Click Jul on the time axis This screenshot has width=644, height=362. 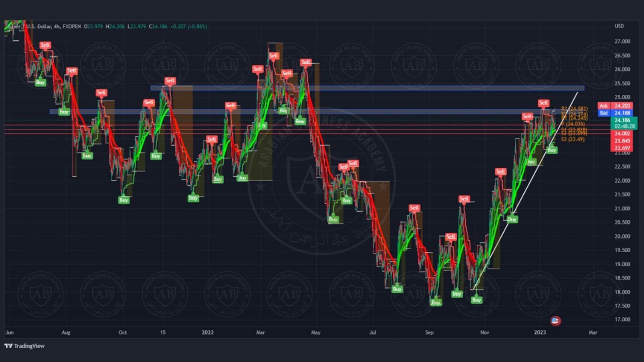click(x=373, y=333)
